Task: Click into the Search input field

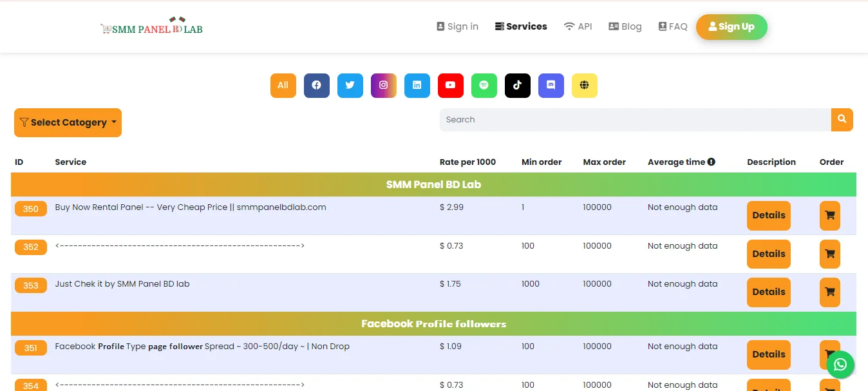Action: pyautogui.click(x=634, y=120)
